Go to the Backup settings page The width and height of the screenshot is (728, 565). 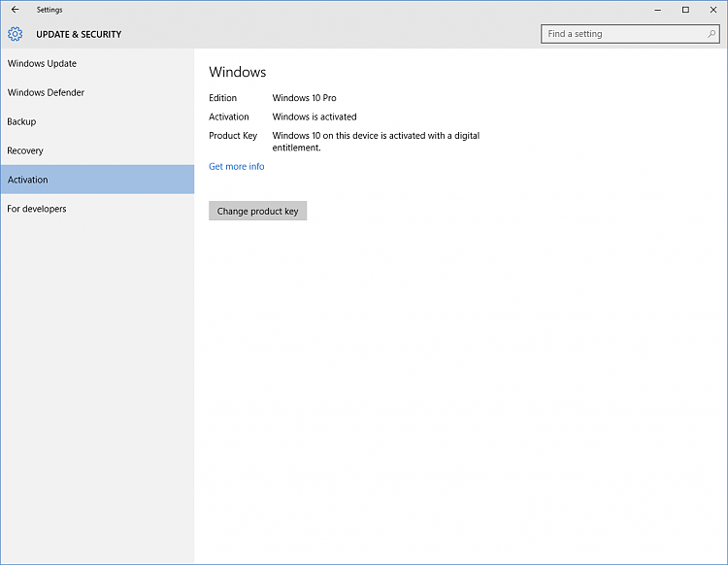point(97,121)
